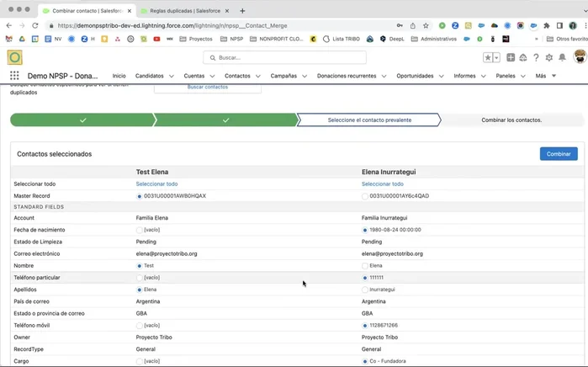This screenshot has width=588, height=367.
Task: Choose empty Fecha de nacimiento value
Action: [140, 230]
